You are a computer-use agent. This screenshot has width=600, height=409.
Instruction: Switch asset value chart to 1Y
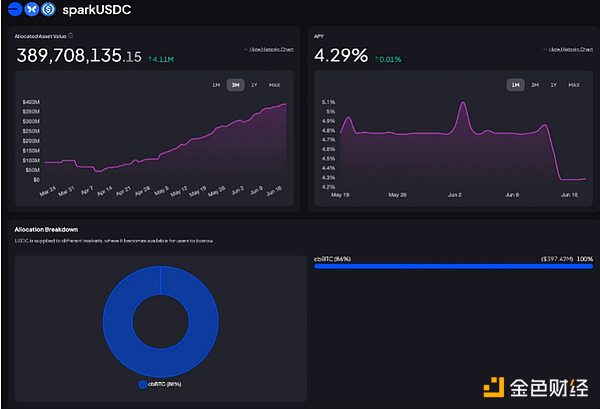click(254, 85)
